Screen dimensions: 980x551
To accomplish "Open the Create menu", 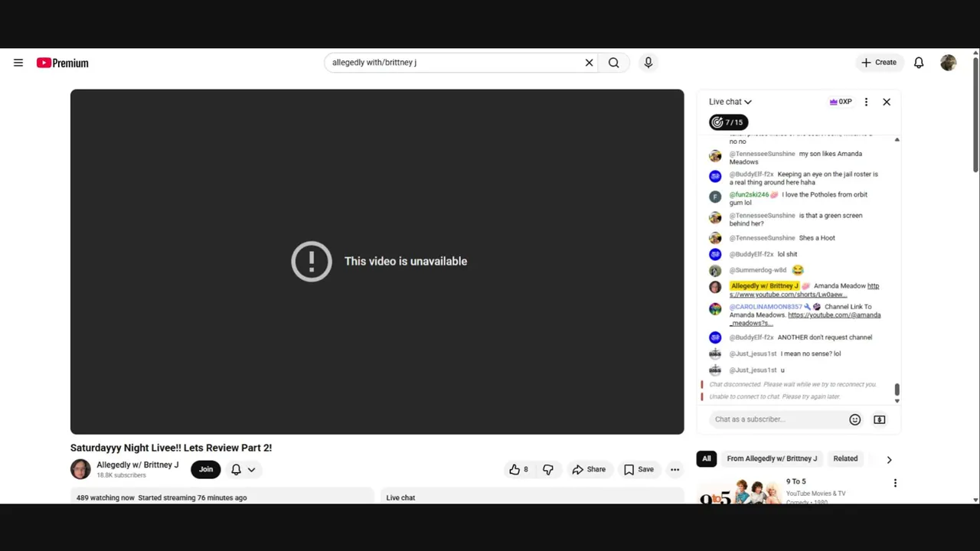I will (878, 63).
